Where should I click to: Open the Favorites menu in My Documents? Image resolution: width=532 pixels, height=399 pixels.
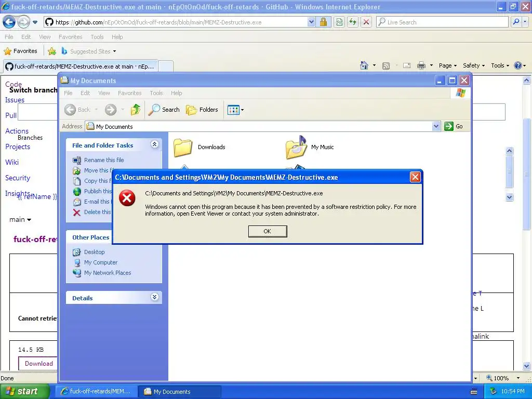click(x=129, y=93)
